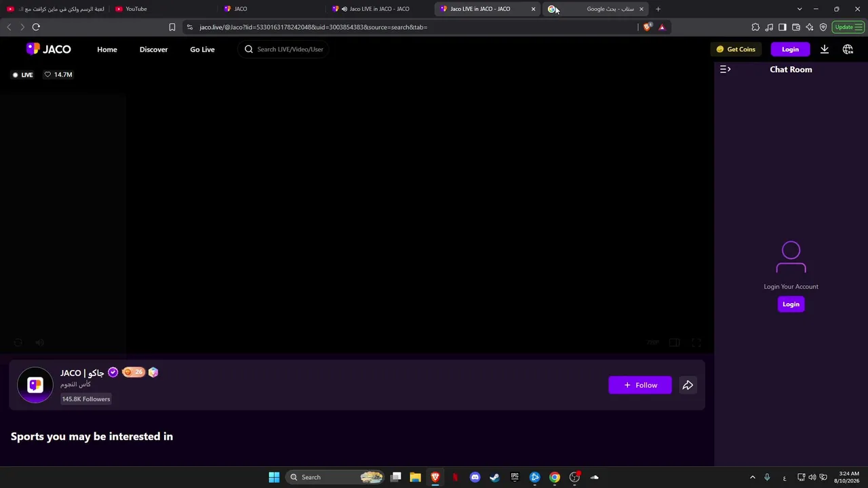
Task: Click the cube badge beside the level badge
Action: [153, 372]
